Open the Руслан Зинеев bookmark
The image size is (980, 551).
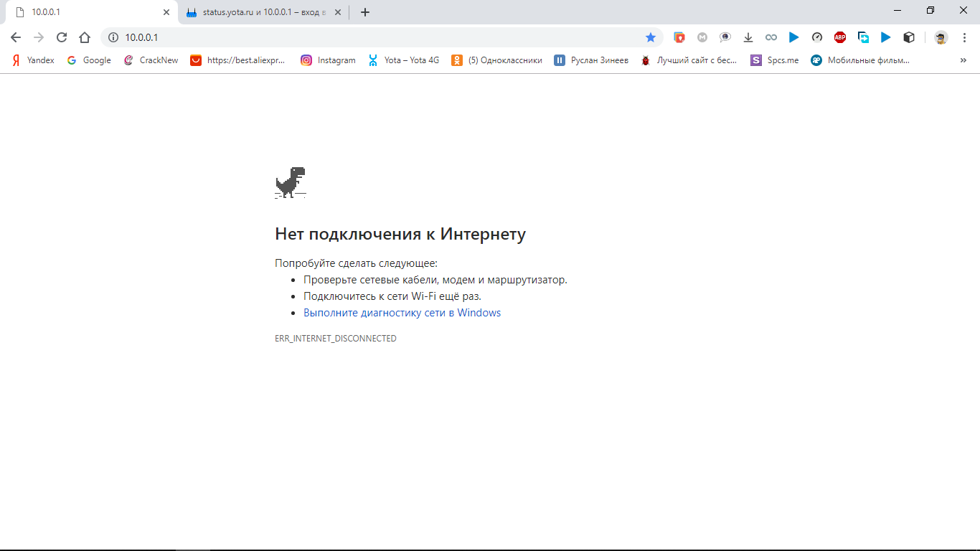591,60
